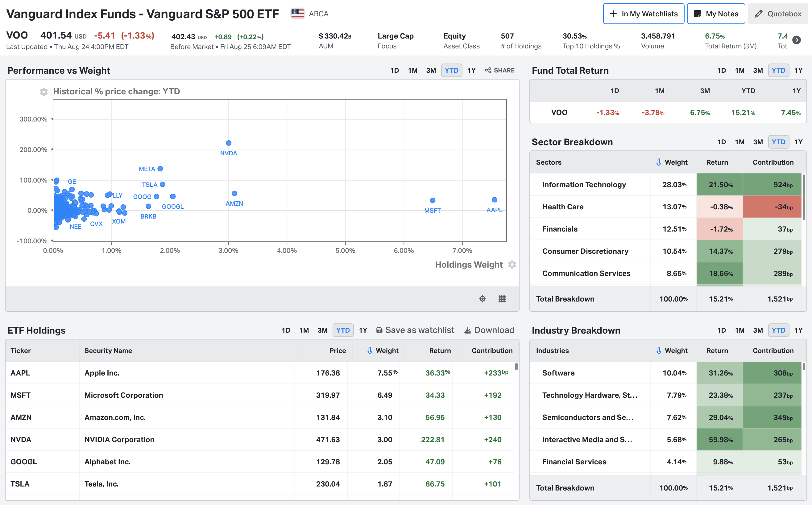The image size is (812, 505).
Task: Sort holdings by Ticker column
Action: coord(21,351)
